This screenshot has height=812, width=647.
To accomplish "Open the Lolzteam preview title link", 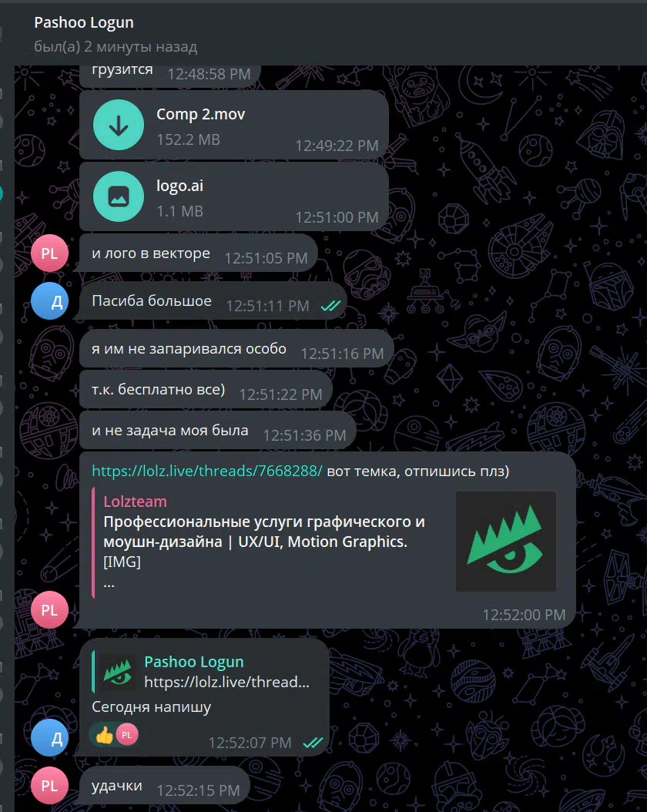I will click(264, 532).
